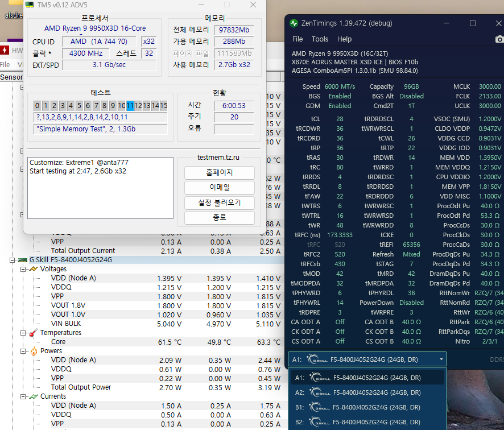Viewport: 504px width, 430px height.
Task: Click the ZenTimings screenshot camera icon
Action: pos(499,39)
